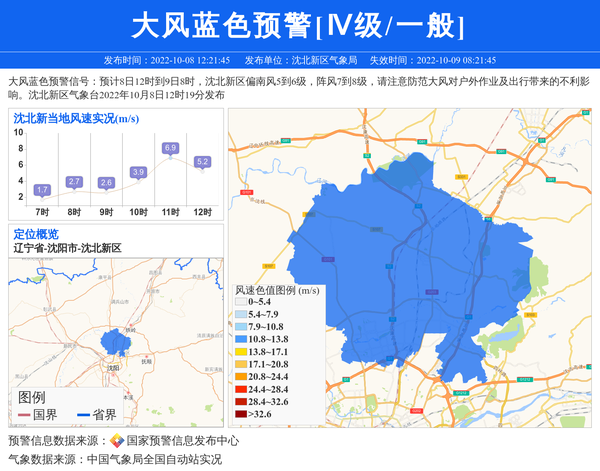
Task: Select the 10.8~13.8 blue legend swatch
Action: 240,339
